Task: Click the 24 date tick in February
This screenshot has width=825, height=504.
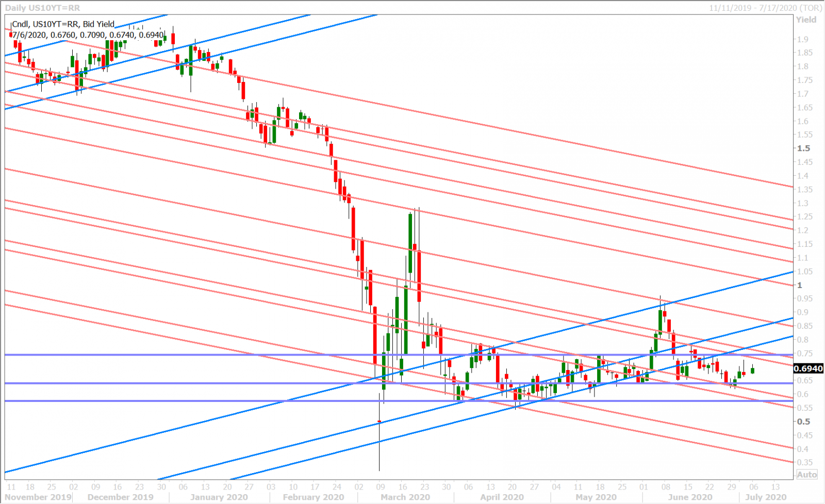Action: [337, 486]
